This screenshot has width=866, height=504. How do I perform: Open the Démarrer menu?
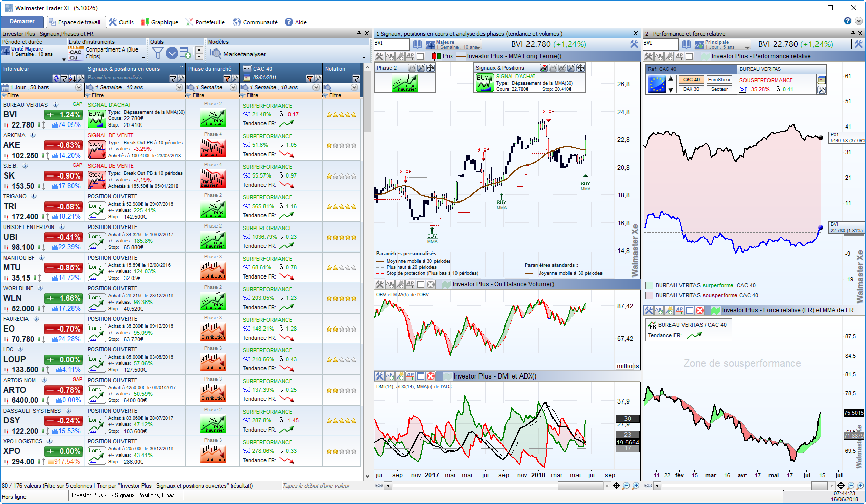[22, 22]
